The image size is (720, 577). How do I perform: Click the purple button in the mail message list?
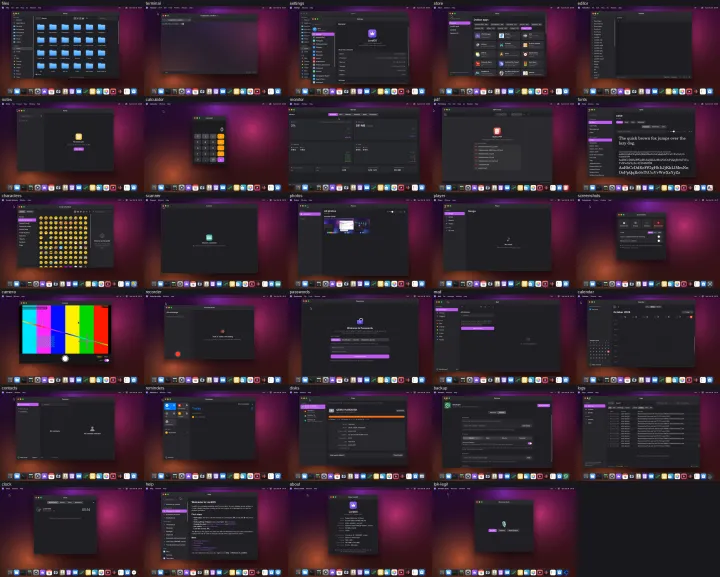478,328
